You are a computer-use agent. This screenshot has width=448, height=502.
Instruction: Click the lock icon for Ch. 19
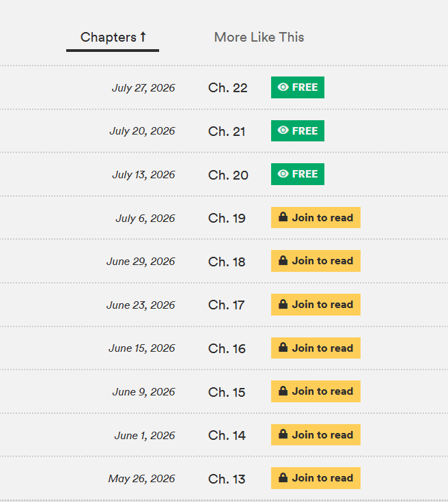283,217
